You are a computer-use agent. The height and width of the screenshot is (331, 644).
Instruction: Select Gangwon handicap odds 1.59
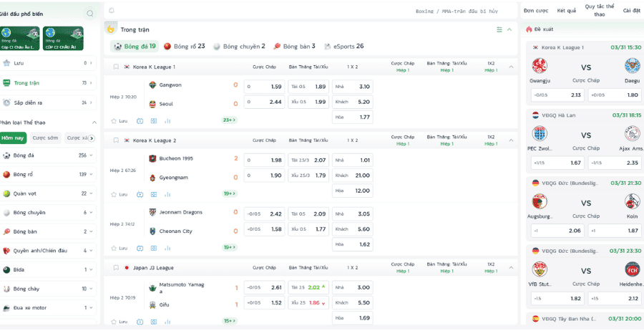point(264,87)
